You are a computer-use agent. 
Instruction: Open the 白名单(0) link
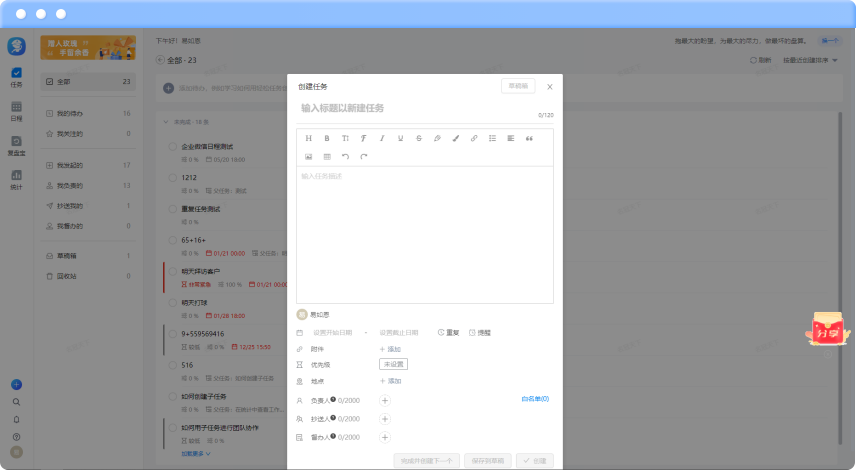535,399
